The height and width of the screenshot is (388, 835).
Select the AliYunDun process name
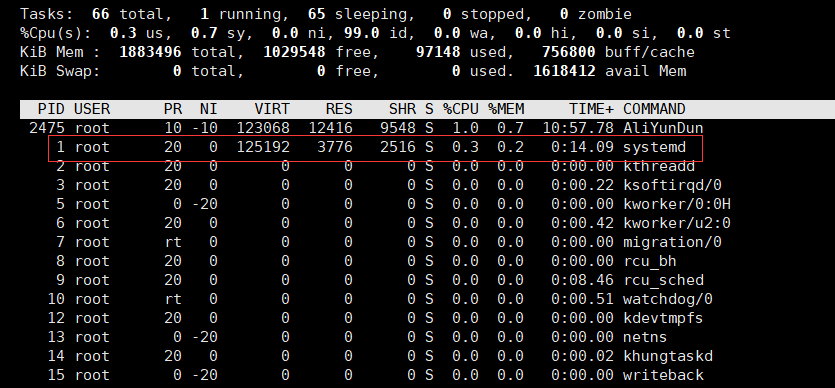(663, 128)
